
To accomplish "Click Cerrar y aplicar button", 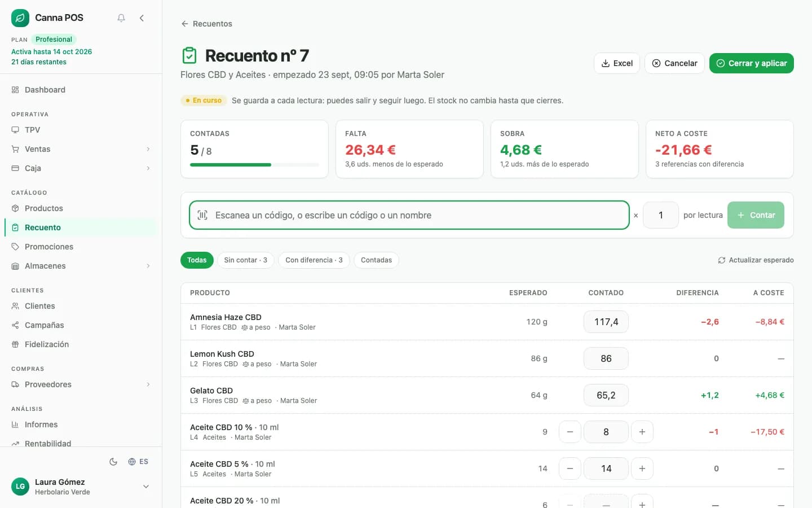I will (x=752, y=63).
